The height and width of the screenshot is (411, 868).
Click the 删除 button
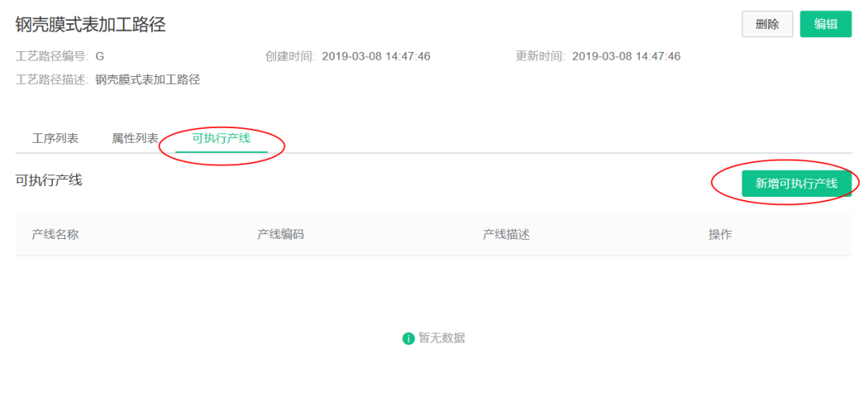[x=767, y=24]
